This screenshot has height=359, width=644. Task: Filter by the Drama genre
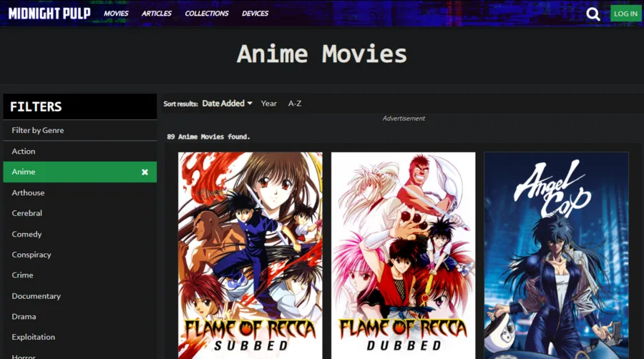79,316
